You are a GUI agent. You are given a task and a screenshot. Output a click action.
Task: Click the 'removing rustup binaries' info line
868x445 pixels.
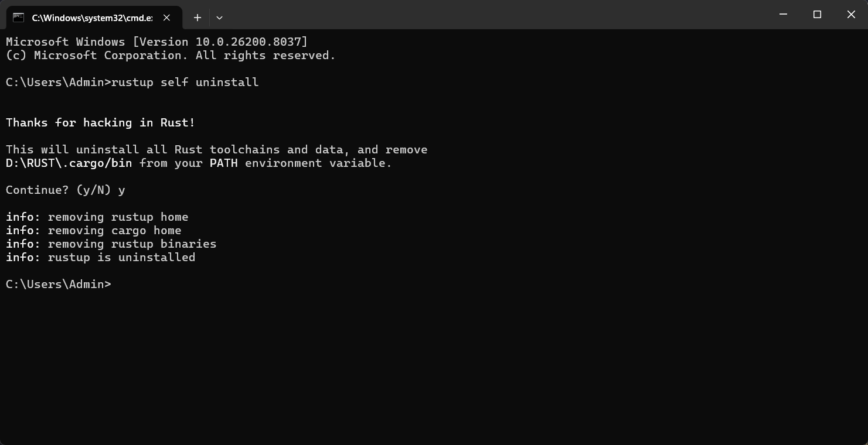click(x=132, y=244)
